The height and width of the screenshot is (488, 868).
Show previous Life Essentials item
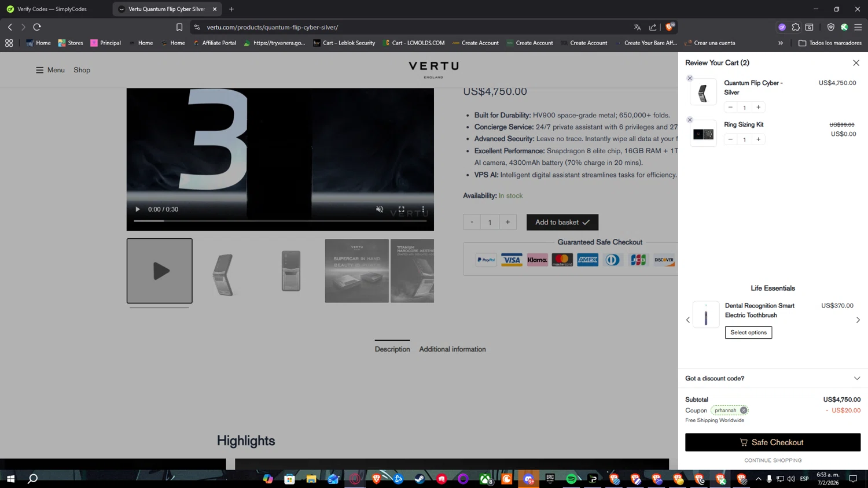tap(688, 320)
